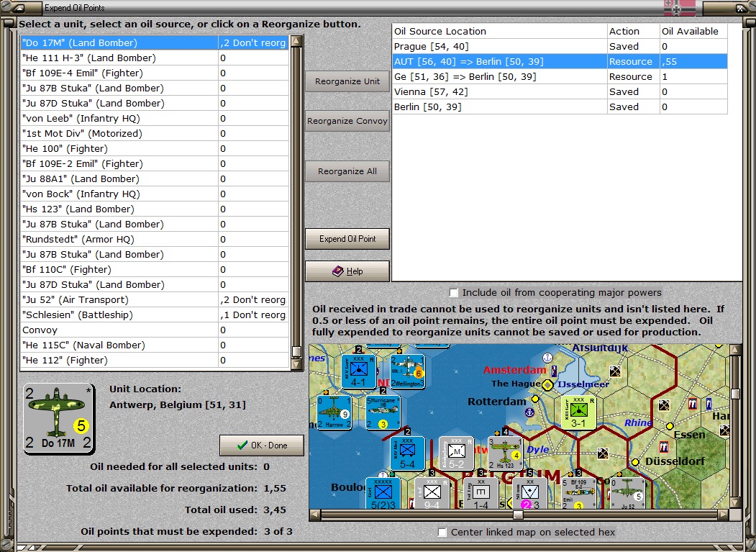Select the white 5-2 unit counter
Viewport: 756px width, 552px height.
tap(456, 453)
